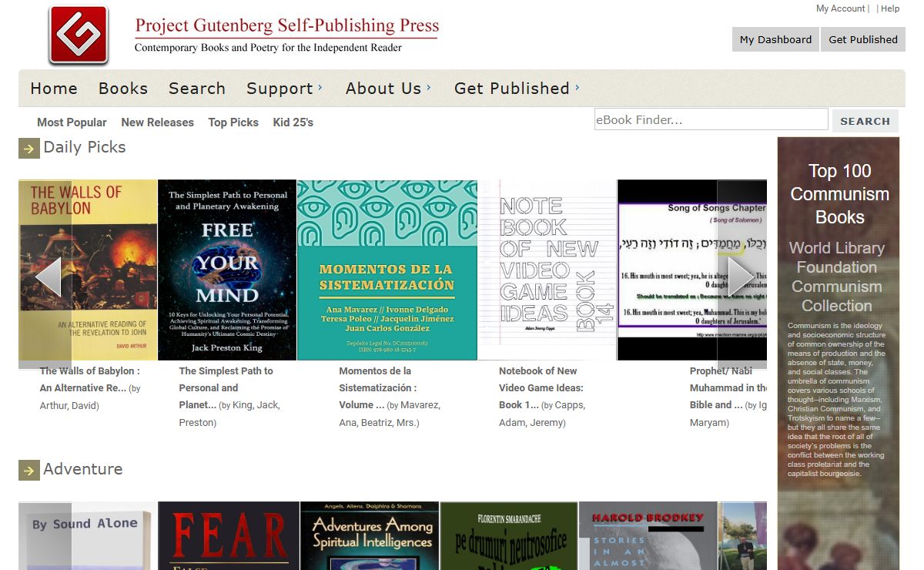Viewport: 924px width, 570px height.
Task: Open the Momentos de la Sistematización cover
Action: tap(387, 270)
